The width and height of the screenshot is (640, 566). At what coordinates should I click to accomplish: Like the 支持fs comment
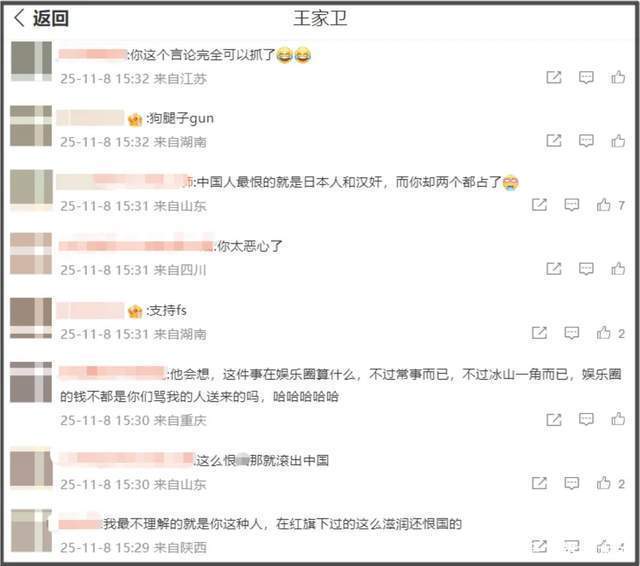(603, 333)
